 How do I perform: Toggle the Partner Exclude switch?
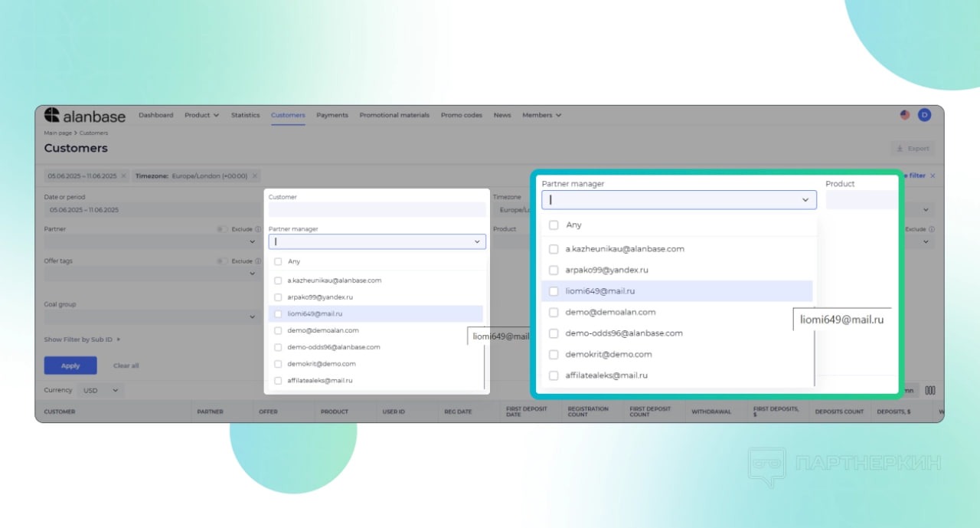[x=222, y=229]
